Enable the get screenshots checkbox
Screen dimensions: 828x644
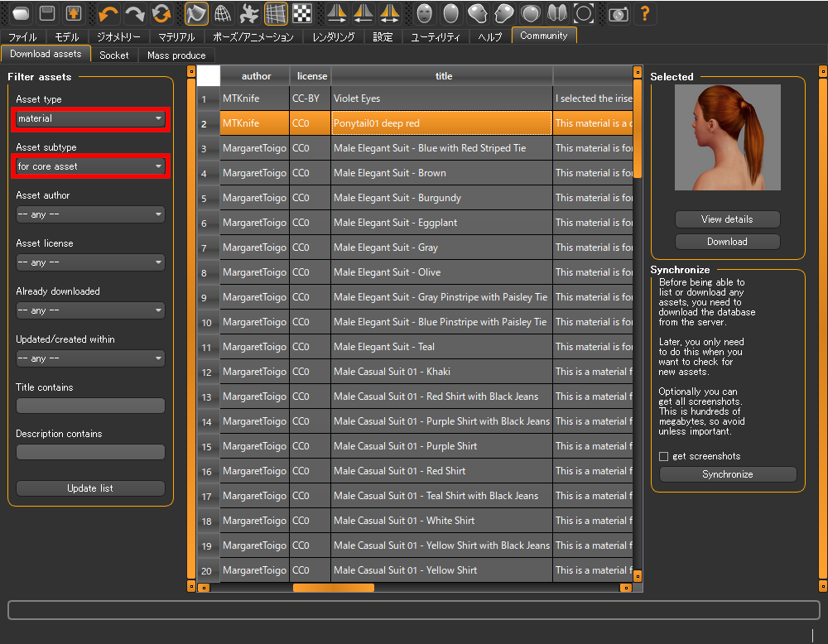[663, 456]
